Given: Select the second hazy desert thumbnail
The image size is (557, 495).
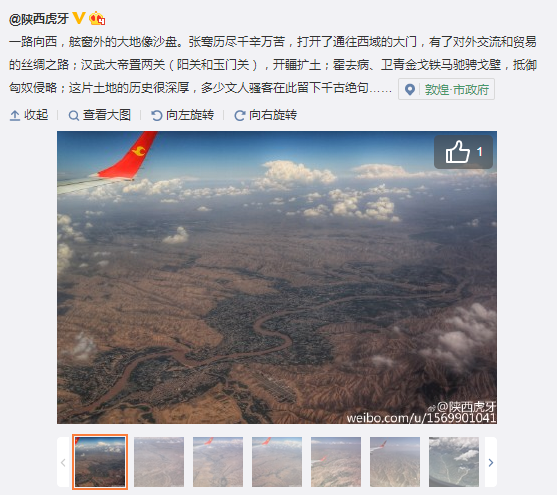Looking at the screenshot, I should [x=159, y=462].
